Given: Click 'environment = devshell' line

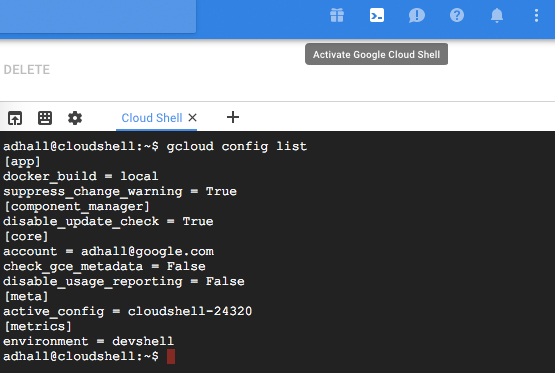Looking at the screenshot, I should pyautogui.click(x=88, y=341).
